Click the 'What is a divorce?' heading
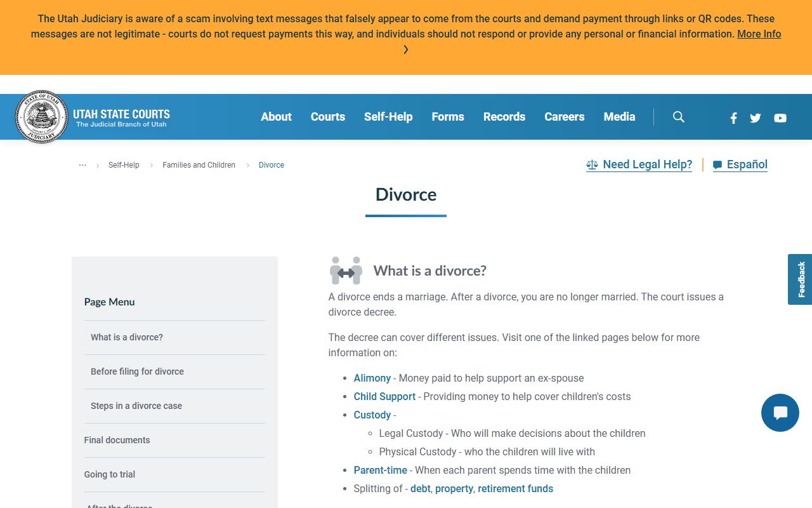 430,271
